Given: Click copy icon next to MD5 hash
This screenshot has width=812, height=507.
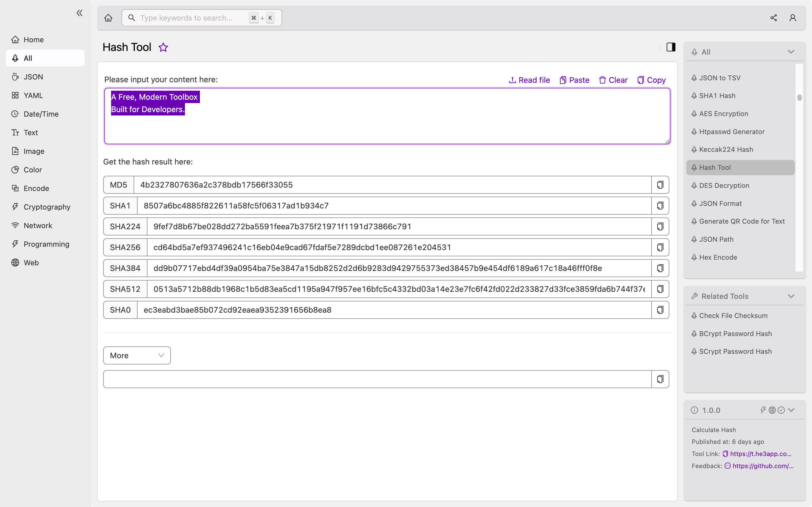Looking at the screenshot, I should point(660,184).
